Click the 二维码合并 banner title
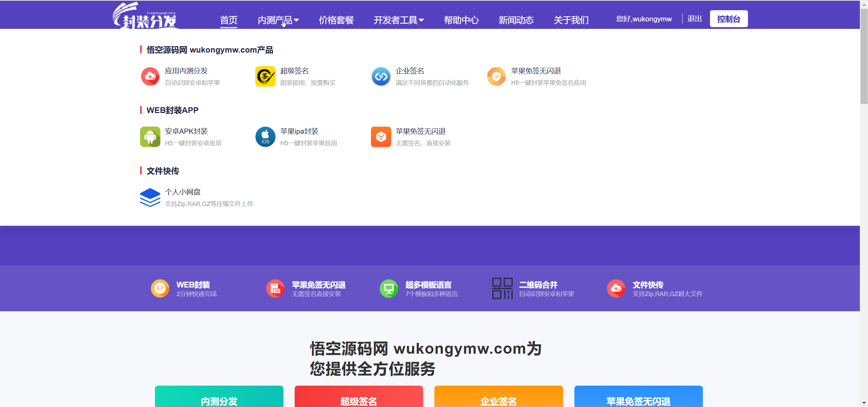Screen dimensions: 868x407 [x=538, y=285]
